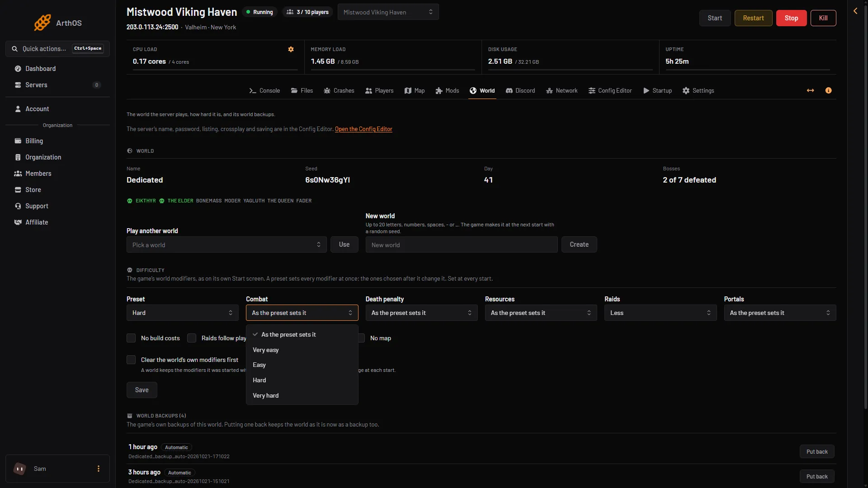The height and width of the screenshot is (488, 868).
Task: Tick the No map checkbox
Action: [362, 338]
